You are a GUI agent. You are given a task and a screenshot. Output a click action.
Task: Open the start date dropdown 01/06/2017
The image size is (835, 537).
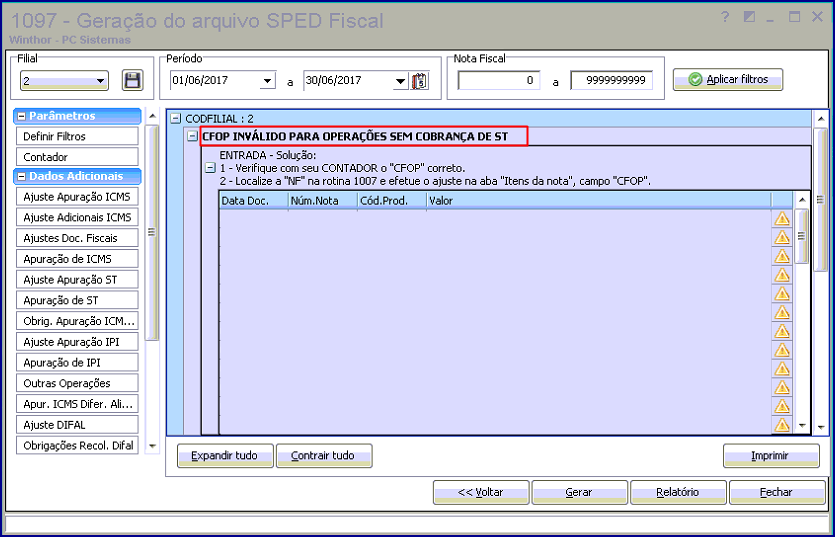click(267, 82)
